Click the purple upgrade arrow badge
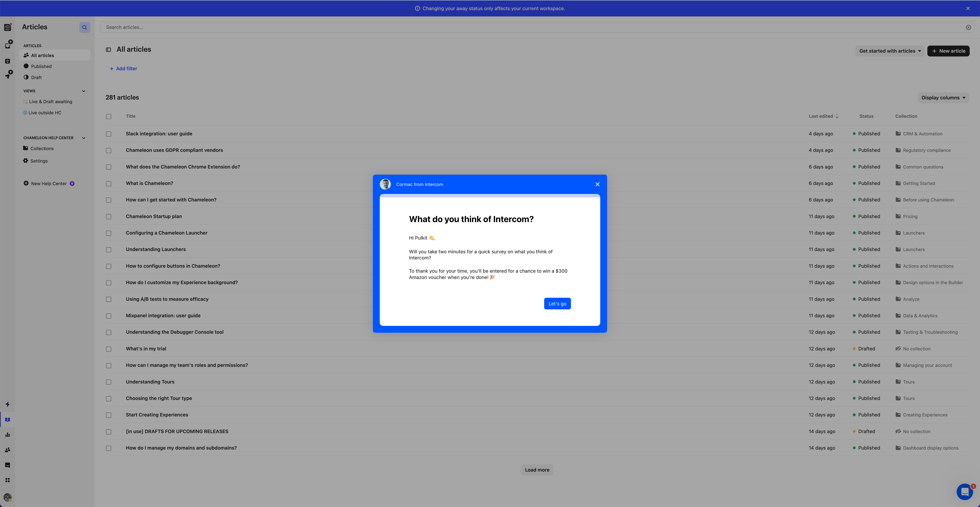This screenshot has height=507, width=980. pos(72,183)
